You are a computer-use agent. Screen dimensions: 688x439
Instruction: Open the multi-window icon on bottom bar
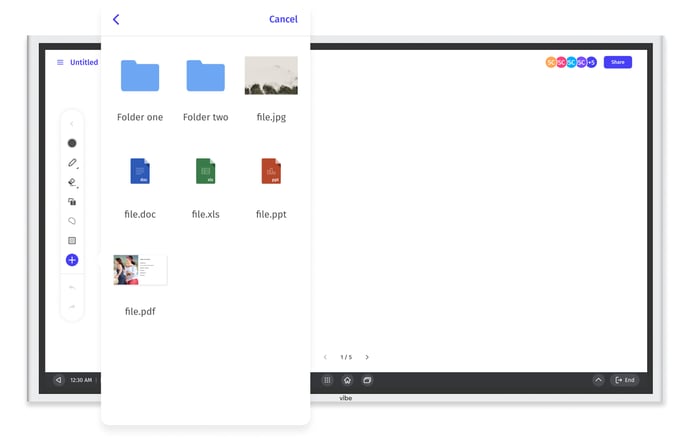click(x=367, y=380)
